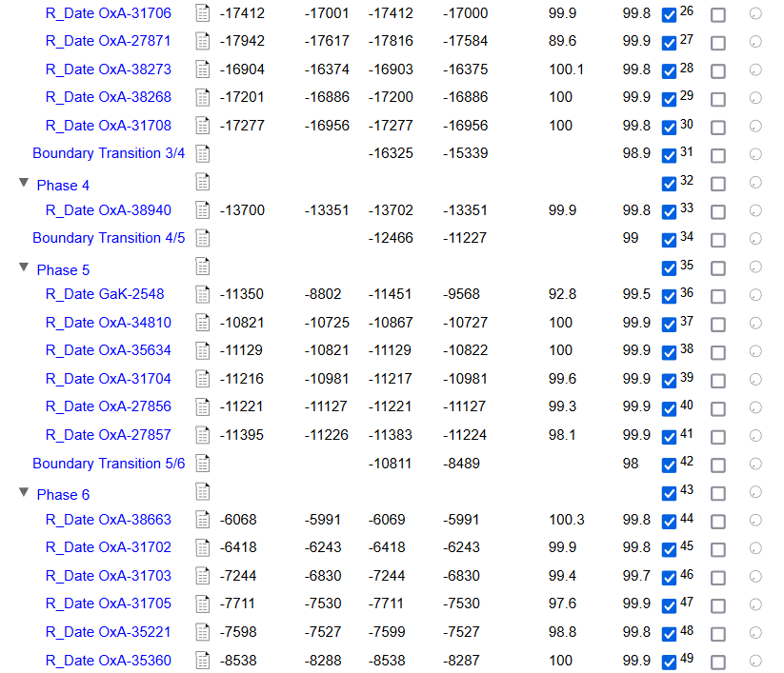Screen dimensions: 784x673
Task: Collapse the Phase 5 tree triangle
Action: pyautogui.click(x=24, y=267)
